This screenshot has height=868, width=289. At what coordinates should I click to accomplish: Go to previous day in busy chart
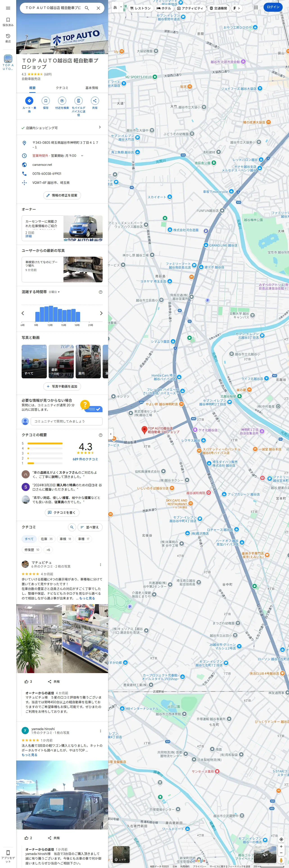click(x=23, y=313)
